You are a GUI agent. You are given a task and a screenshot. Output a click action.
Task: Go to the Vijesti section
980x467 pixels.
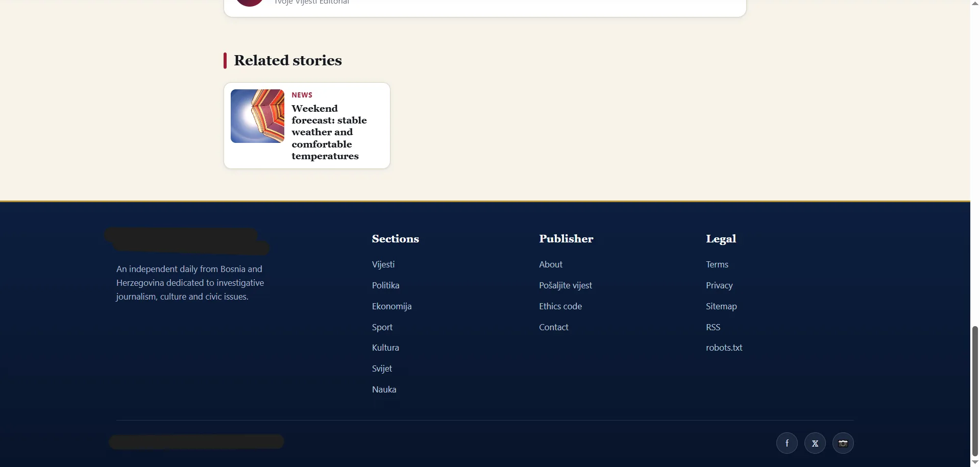pyautogui.click(x=383, y=264)
